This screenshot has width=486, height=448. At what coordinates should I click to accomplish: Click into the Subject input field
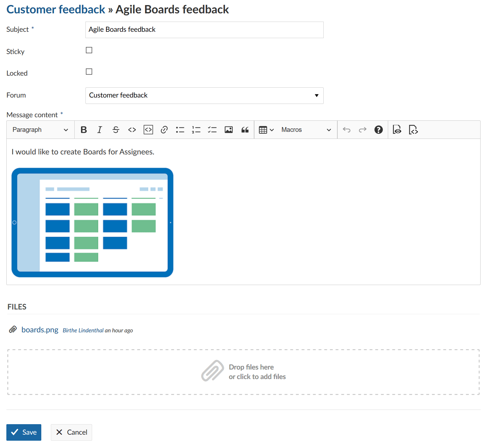pyautogui.click(x=204, y=30)
